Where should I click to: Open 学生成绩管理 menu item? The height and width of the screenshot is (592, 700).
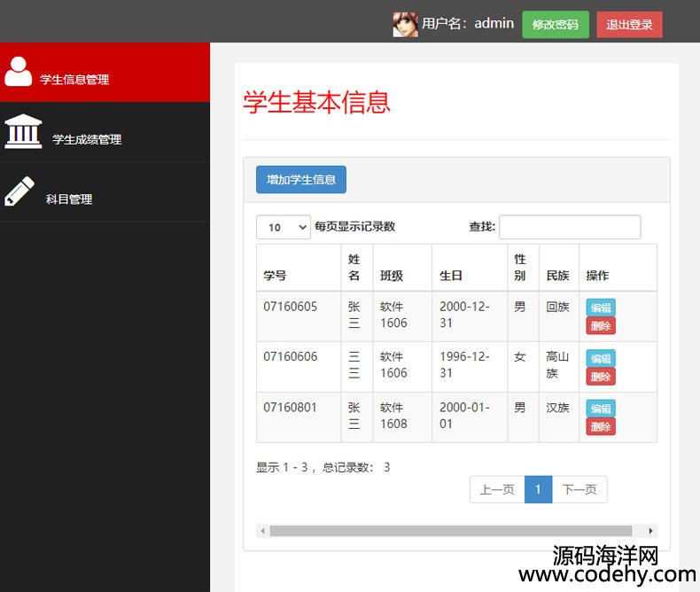click(x=105, y=132)
